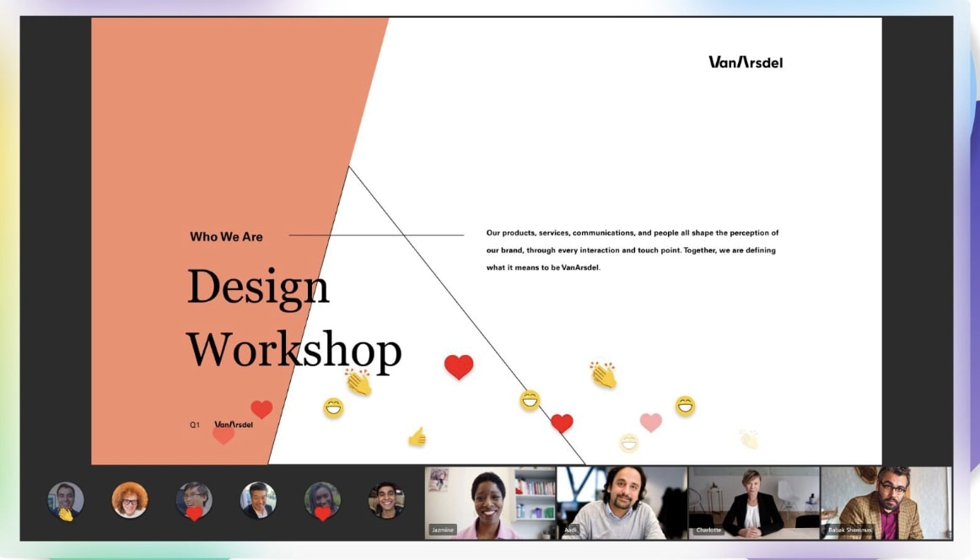Select Jazmine's video tile
This screenshot has width=980, height=560.
coord(491,503)
